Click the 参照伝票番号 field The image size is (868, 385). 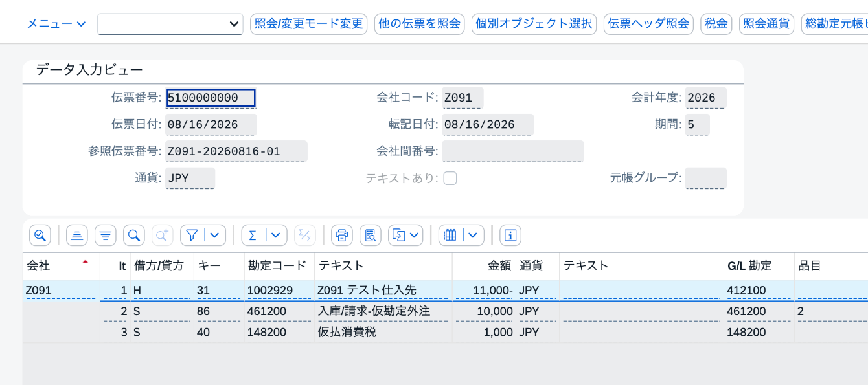click(x=236, y=151)
